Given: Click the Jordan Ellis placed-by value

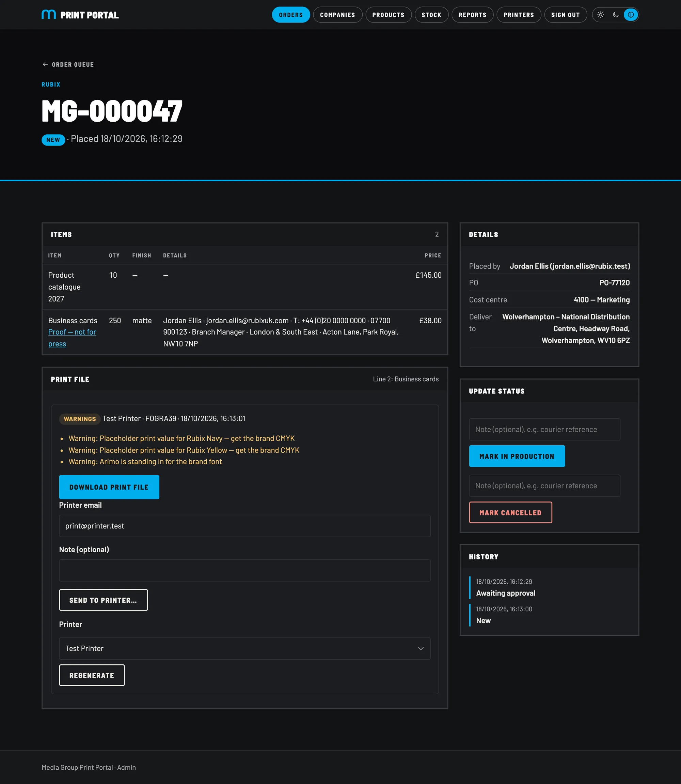Looking at the screenshot, I should pos(570,266).
